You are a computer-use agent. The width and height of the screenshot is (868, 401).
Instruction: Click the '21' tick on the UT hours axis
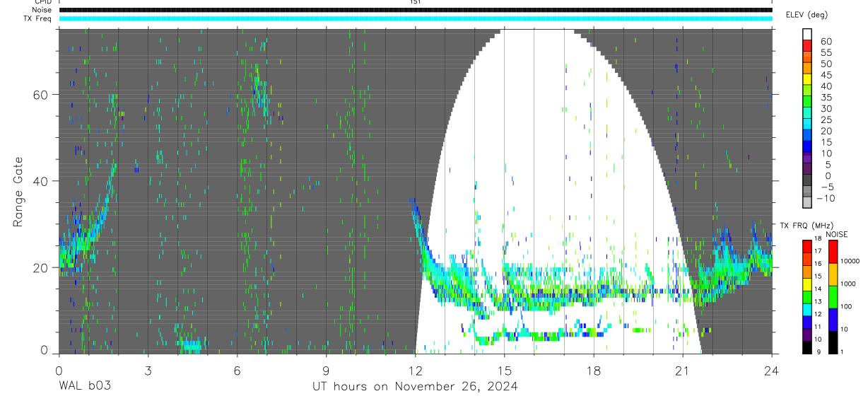683,370
